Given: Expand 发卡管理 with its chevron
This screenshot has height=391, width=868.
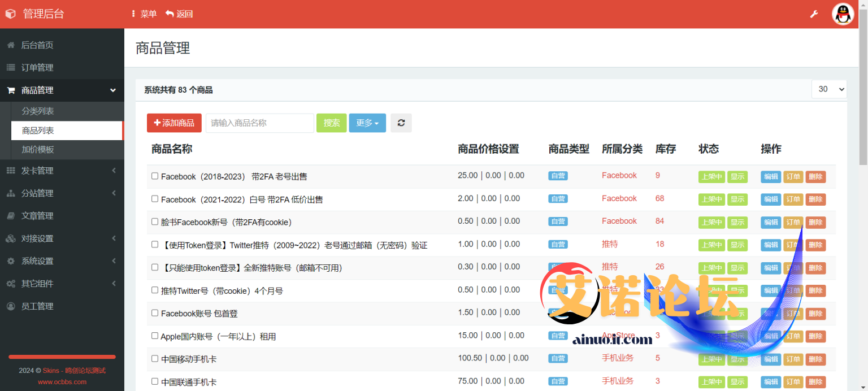Looking at the screenshot, I should click(x=113, y=171).
